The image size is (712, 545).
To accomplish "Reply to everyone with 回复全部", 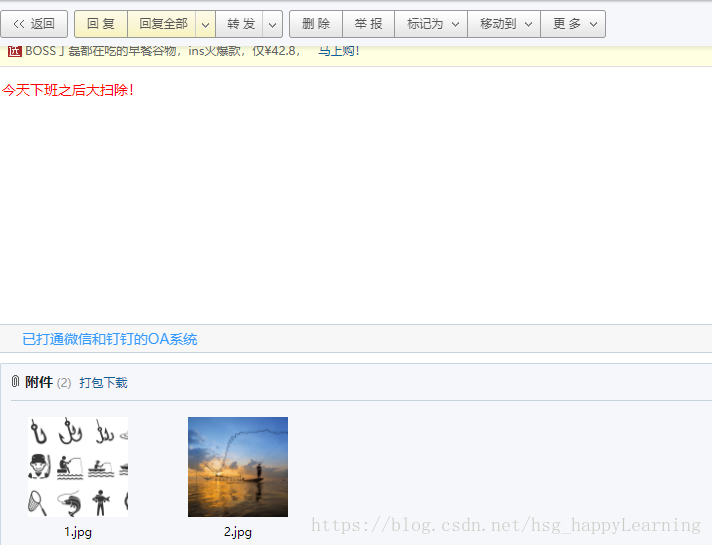I will click(x=162, y=24).
